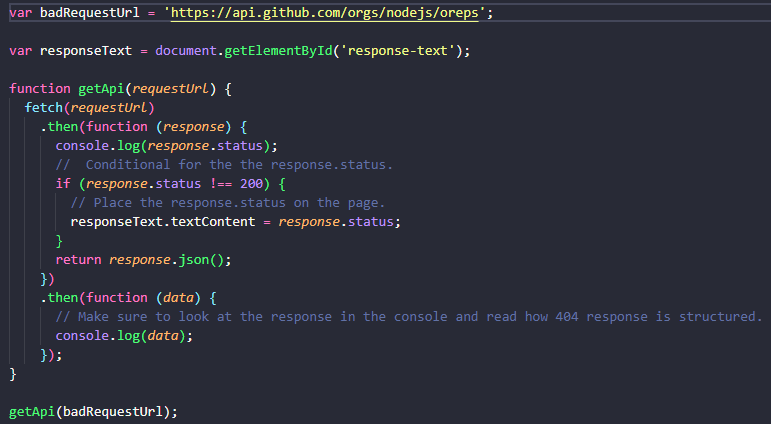The width and height of the screenshot is (771, 424).
Task: Click comment 'Place the response.status on the page.'
Action: pos(228,203)
